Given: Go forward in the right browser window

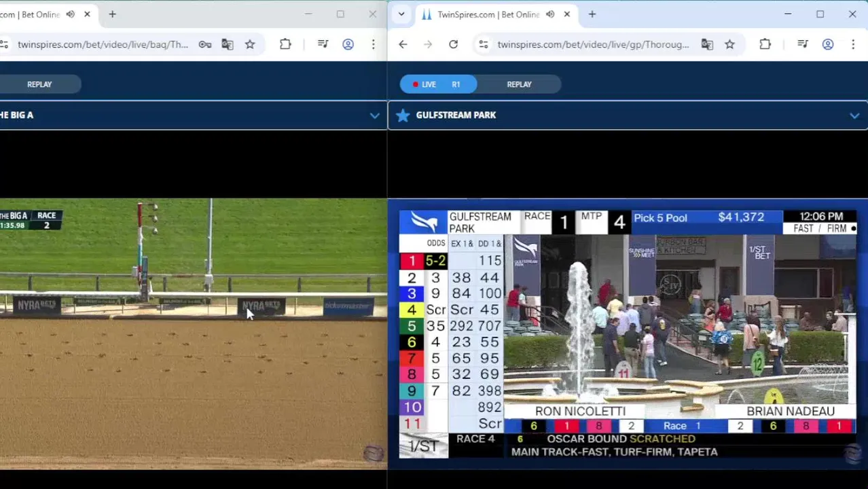Looking at the screenshot, I should 428,45.
